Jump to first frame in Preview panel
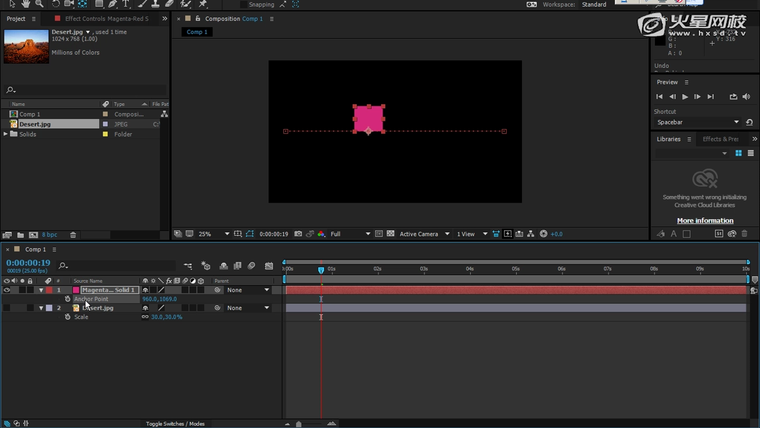760x428 pixels. point(660,97)
